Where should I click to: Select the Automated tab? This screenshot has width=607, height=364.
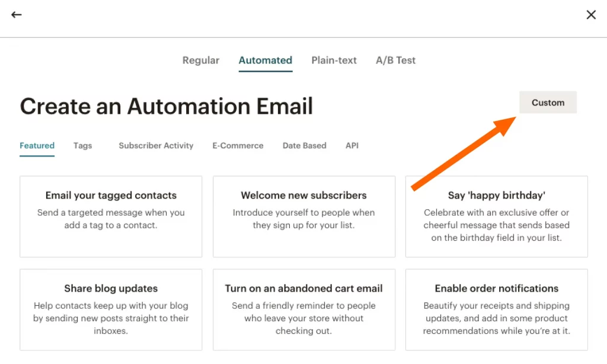coord(265,60)
